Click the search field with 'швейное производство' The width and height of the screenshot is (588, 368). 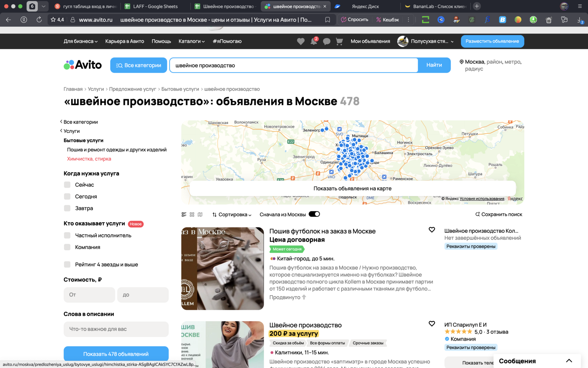click(294, 65)
